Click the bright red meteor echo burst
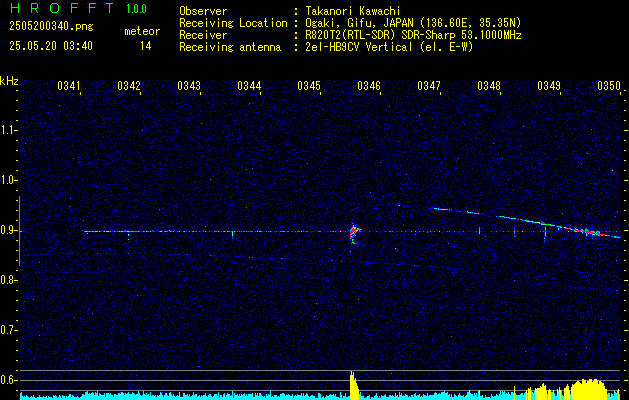The image size is (629, 400). point(353,232)
